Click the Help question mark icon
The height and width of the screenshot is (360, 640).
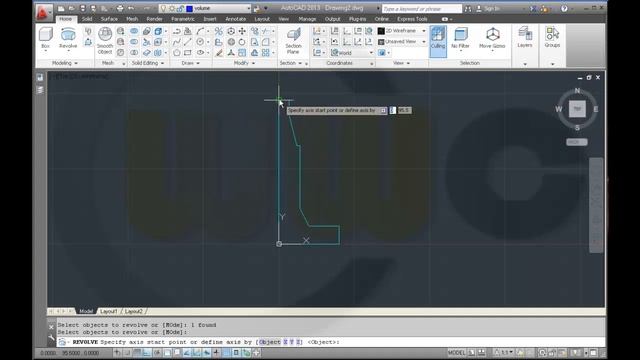coord(564,9)
